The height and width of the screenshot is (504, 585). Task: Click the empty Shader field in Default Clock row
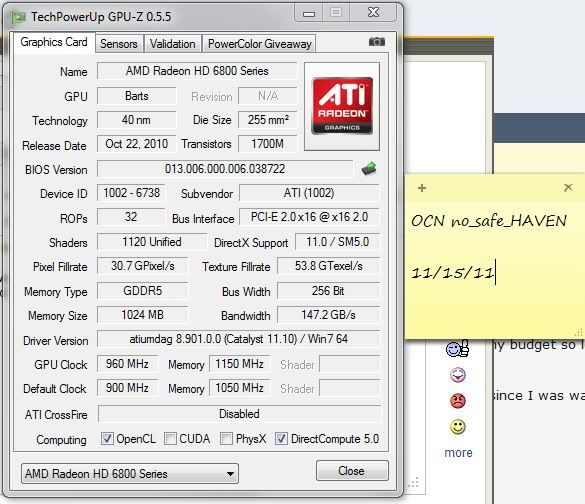point(350,388)
